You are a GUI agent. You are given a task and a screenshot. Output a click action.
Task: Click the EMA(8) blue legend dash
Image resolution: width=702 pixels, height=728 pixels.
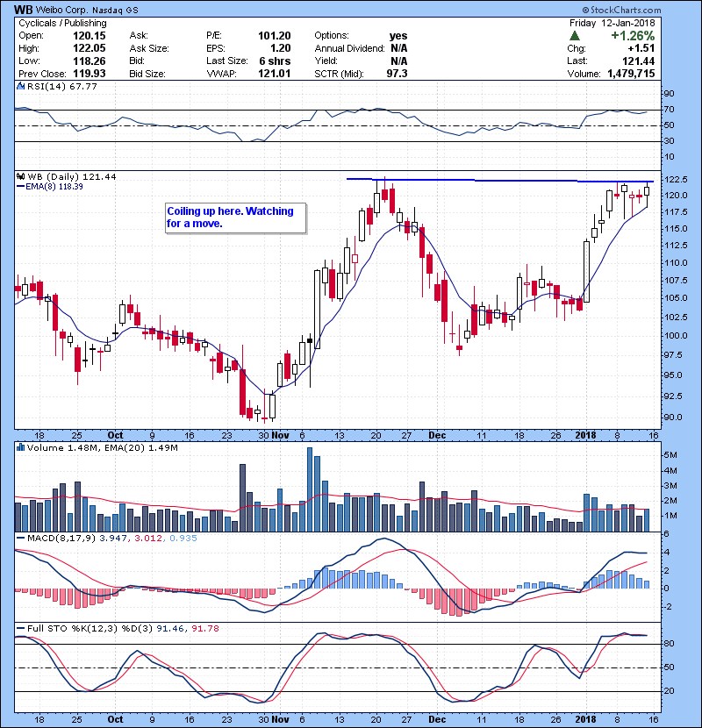click(x=20, y=187)
